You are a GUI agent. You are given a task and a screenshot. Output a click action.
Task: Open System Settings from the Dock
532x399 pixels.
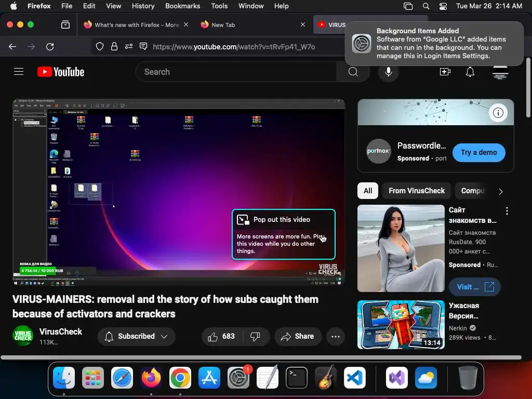click(238, 378)
